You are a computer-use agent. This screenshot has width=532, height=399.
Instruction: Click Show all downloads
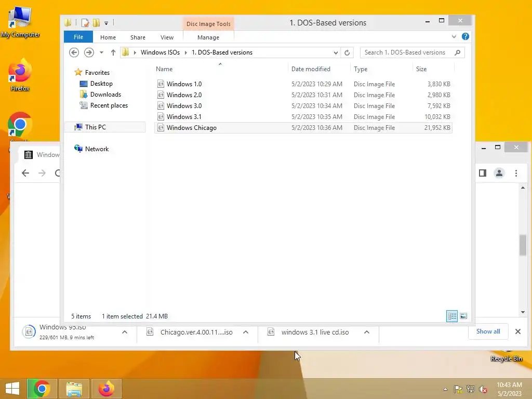(488, 331)
